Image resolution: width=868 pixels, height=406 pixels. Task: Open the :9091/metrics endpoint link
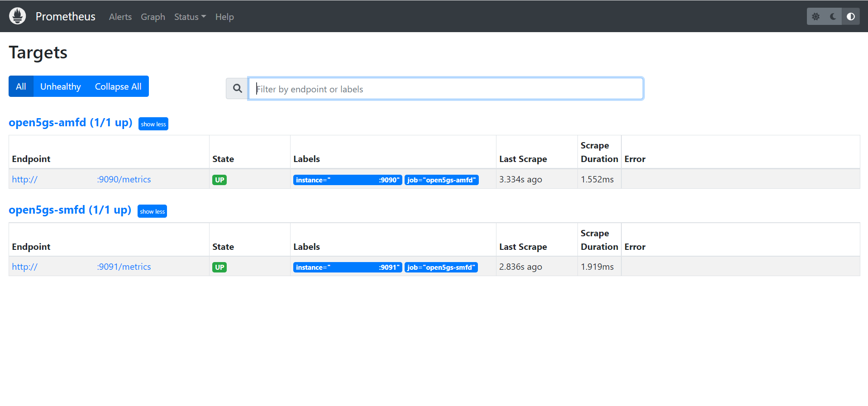[x=81, y=267]
